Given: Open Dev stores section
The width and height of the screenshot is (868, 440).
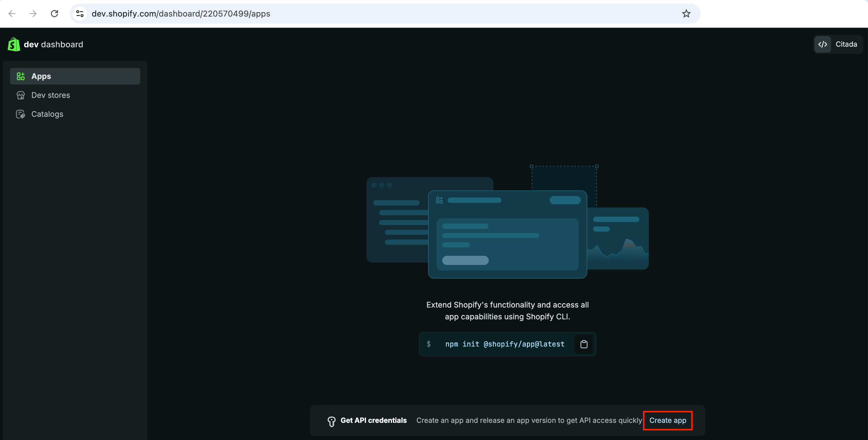Looking at the screenshot, I should tap(75, 95).
